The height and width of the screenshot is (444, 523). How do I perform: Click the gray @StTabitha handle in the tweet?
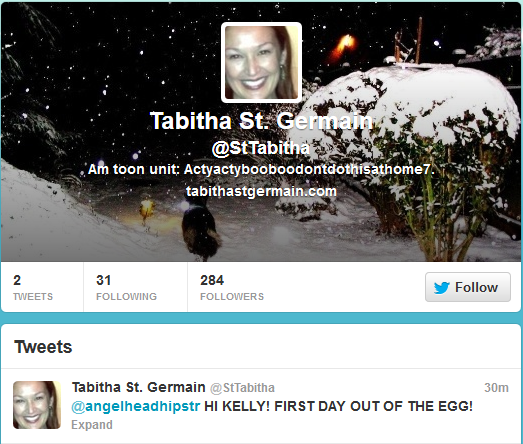click(242, 388)
